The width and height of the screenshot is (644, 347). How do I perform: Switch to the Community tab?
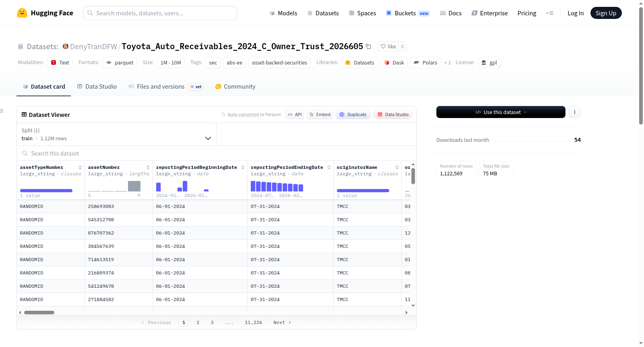[235, 87]
